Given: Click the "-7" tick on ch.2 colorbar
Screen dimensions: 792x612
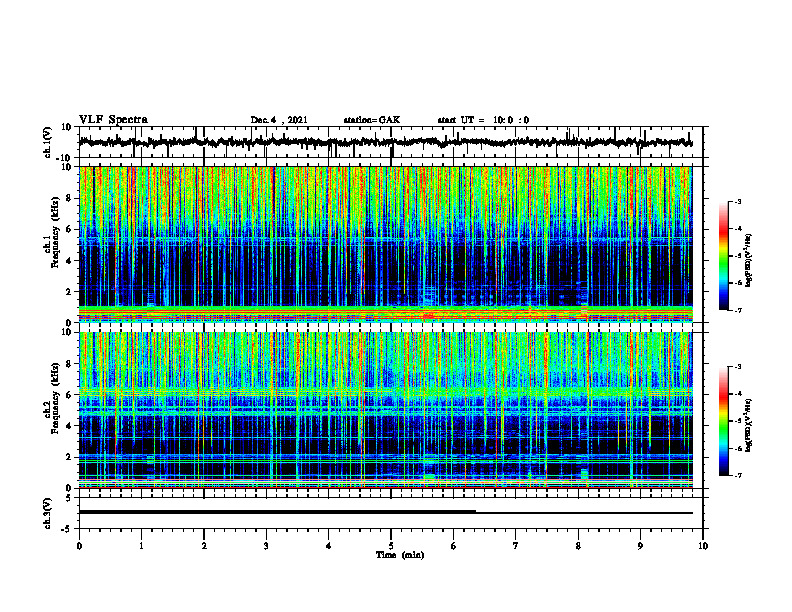Looking at the screenshot, I should click(x=737, y=475).
